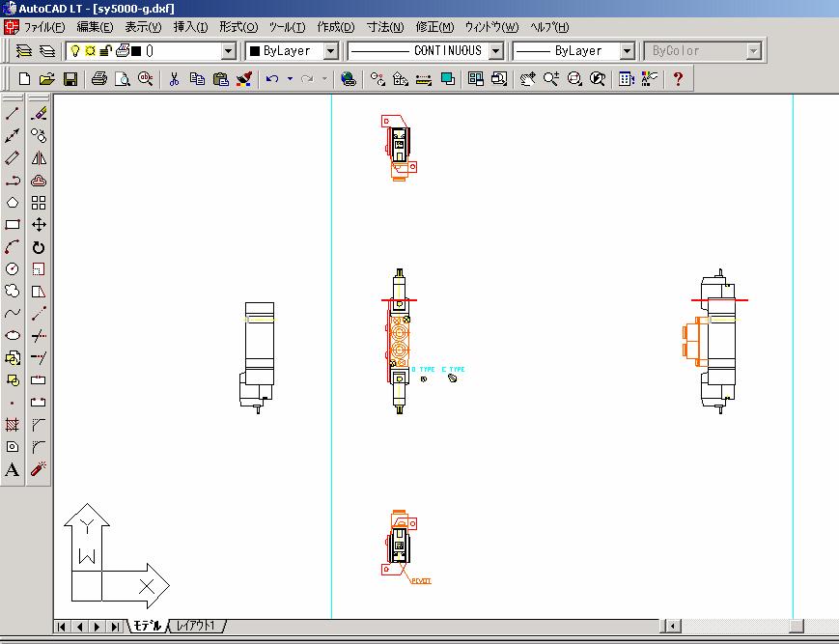Screen dimensions: 839x644
Task: Open the layer list dropdown
Action: pos(229,50)
